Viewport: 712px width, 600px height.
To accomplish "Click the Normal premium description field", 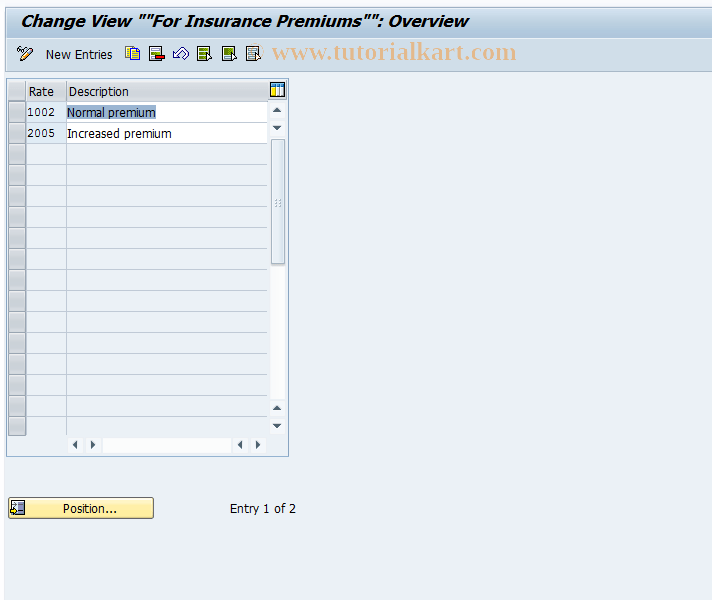I will (167, 112).
